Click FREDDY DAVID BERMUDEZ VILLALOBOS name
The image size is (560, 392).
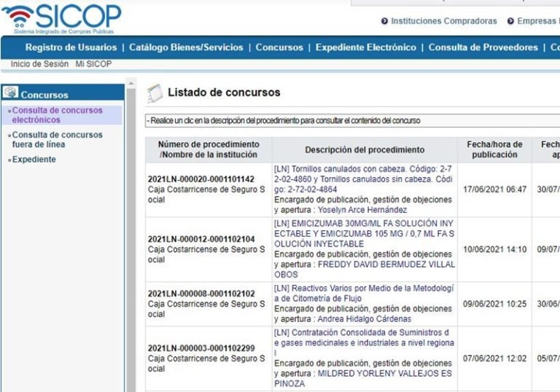365,270
